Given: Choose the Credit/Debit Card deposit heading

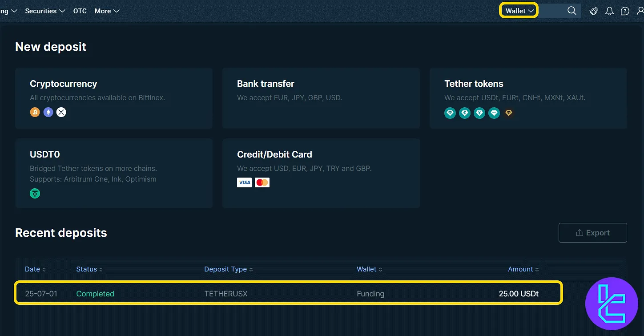Looking at the screenshot, I should pos(274,154).
